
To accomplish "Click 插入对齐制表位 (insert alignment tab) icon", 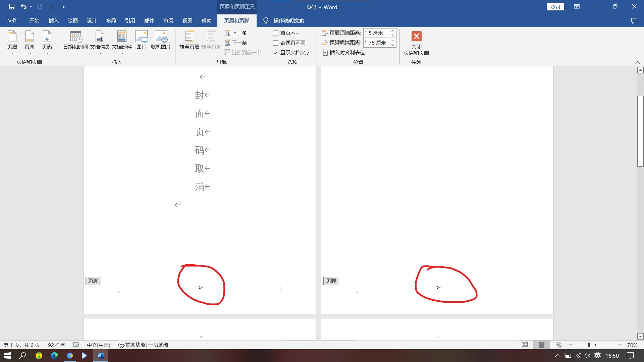I will (x=325, y=52).
